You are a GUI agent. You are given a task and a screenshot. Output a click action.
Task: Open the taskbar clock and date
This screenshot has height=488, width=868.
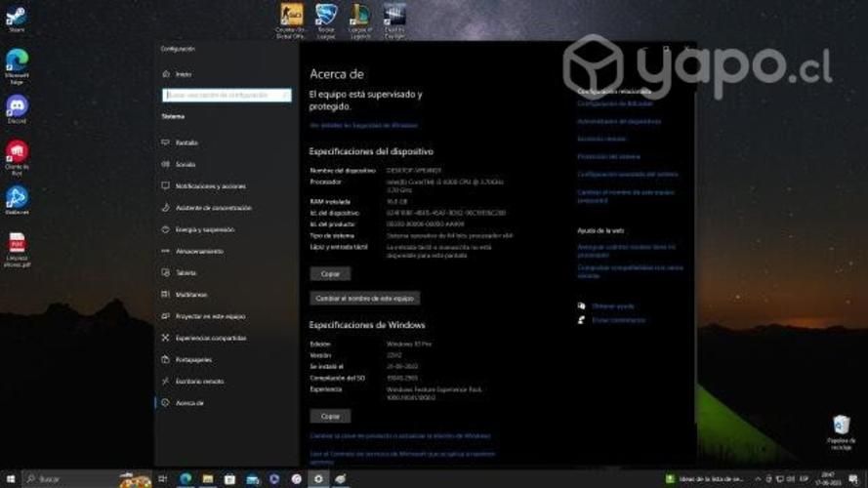pyautogui.click(x=828, y=478)
